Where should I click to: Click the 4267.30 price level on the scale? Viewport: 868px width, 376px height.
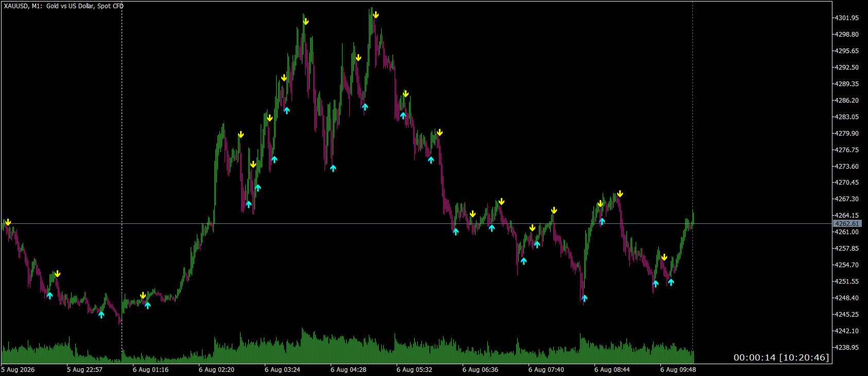coord(847,199)
